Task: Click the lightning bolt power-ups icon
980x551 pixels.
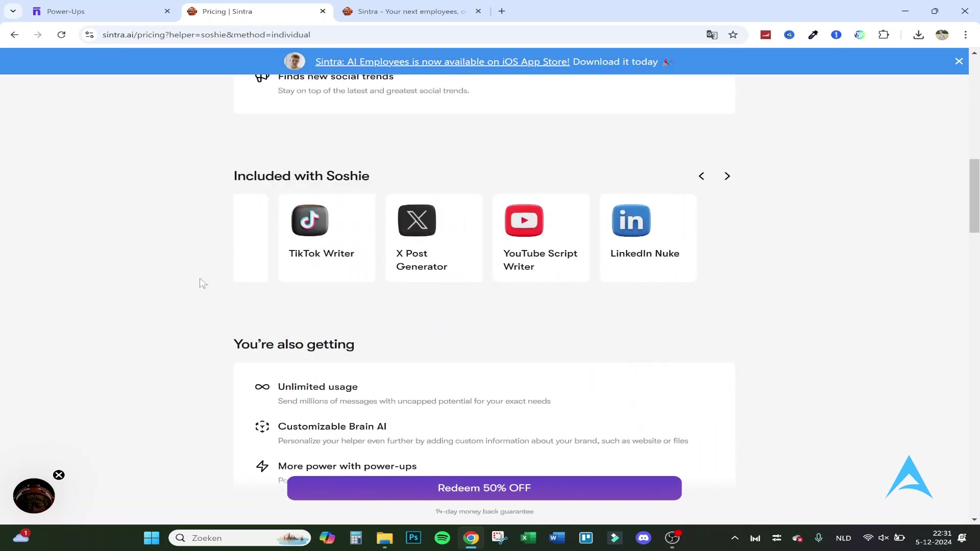Action: click(262, 466)
